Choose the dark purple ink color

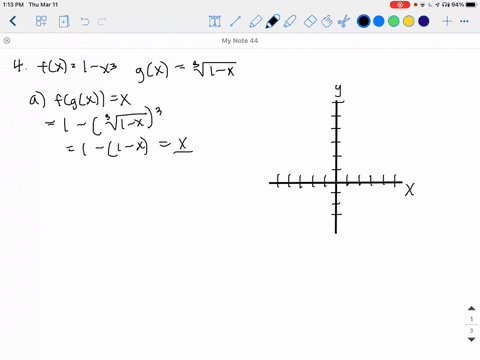[424, 21]
